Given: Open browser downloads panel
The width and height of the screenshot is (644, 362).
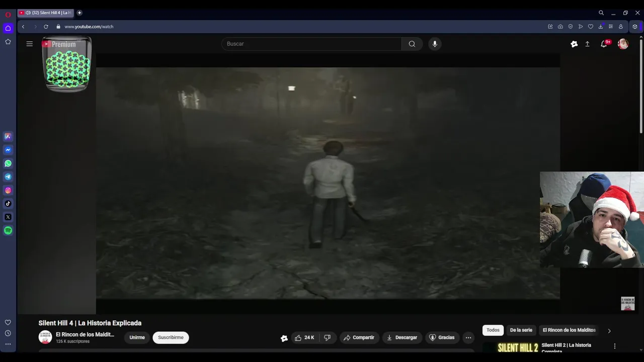Looking at the screenshot, I should 601,27.
